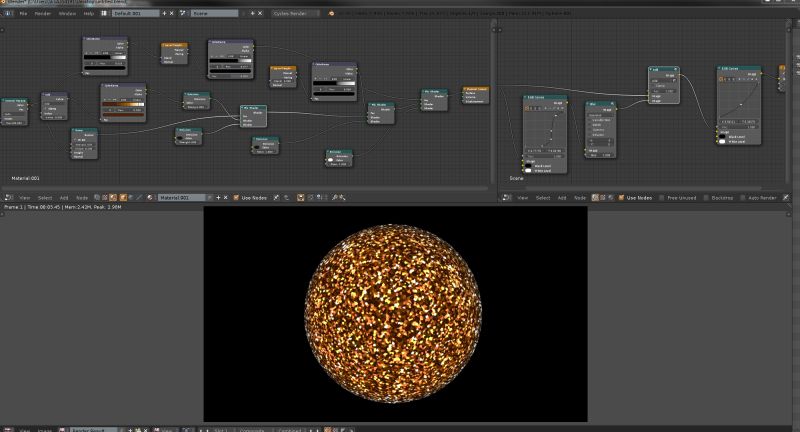800x432 pixels.
Task: Add a new screen layout with plus
Action: [x=164, y=13]
